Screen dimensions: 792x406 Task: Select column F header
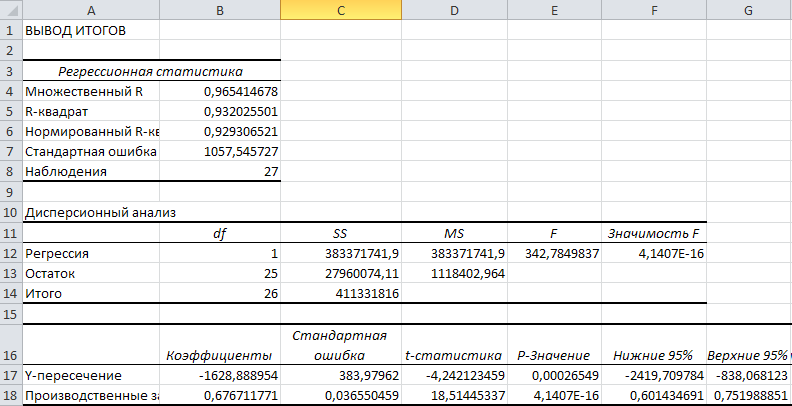coord(654,10)
